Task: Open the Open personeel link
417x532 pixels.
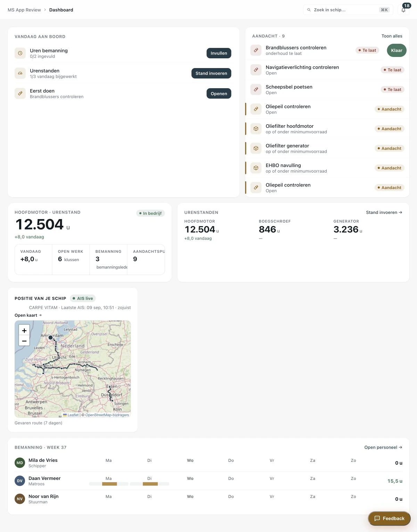Action: pos(383,447)
